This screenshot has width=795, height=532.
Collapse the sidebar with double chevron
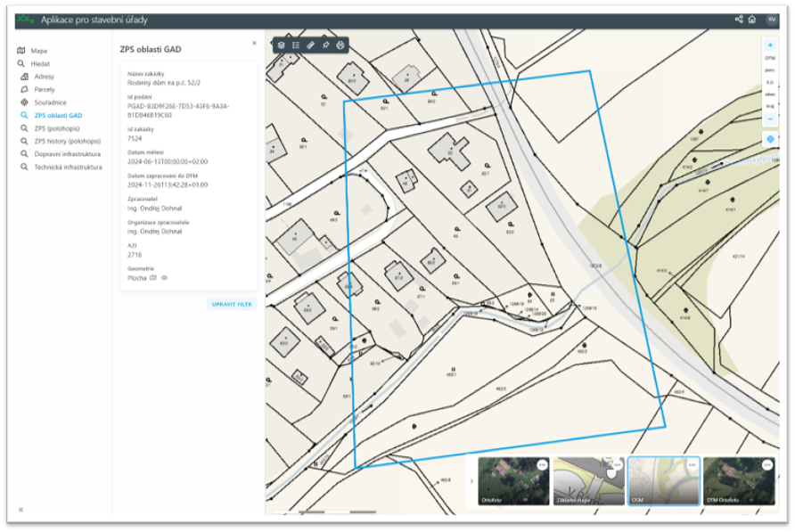[x=20, y=510]
